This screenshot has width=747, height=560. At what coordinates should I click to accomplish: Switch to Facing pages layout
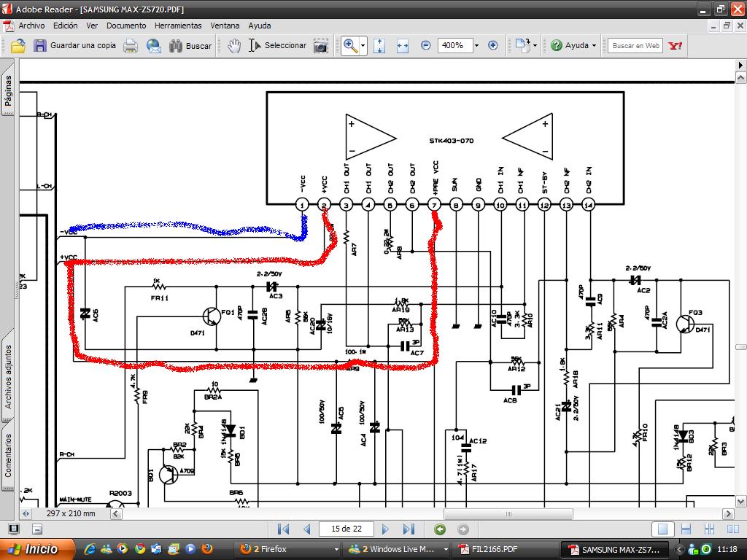coord(732,529)
